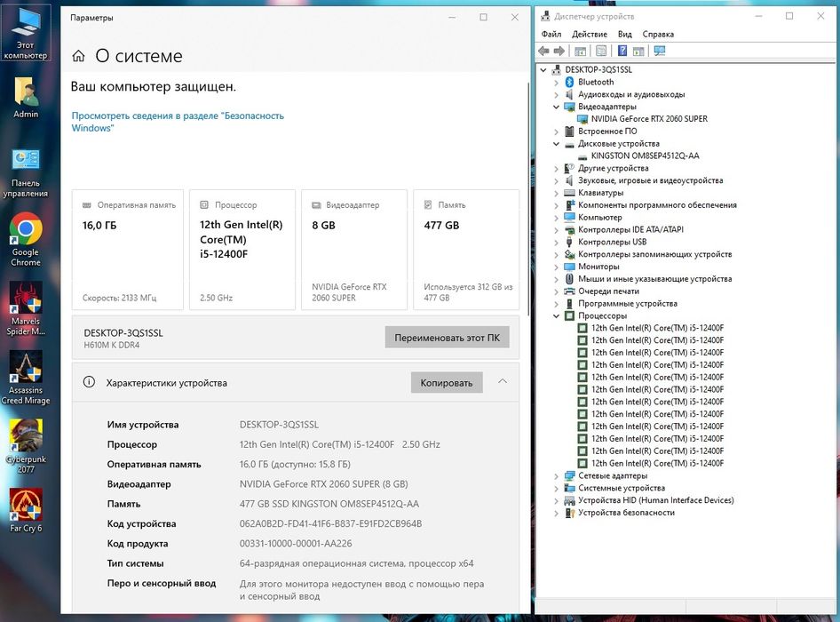Select Компьютер tree item
Image resolution: width=840 pixels, height=622 pixels.
click(x=600, y=217)
